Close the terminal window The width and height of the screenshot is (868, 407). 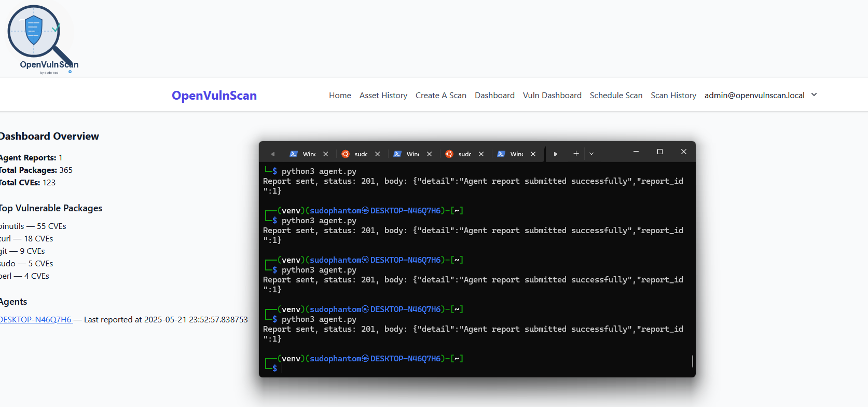(x=684, y=152)
